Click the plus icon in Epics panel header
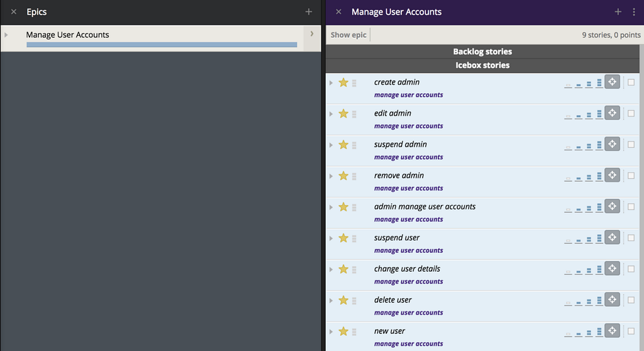Image resolution: width=644 pixels, height=351 pixels. 308,12
